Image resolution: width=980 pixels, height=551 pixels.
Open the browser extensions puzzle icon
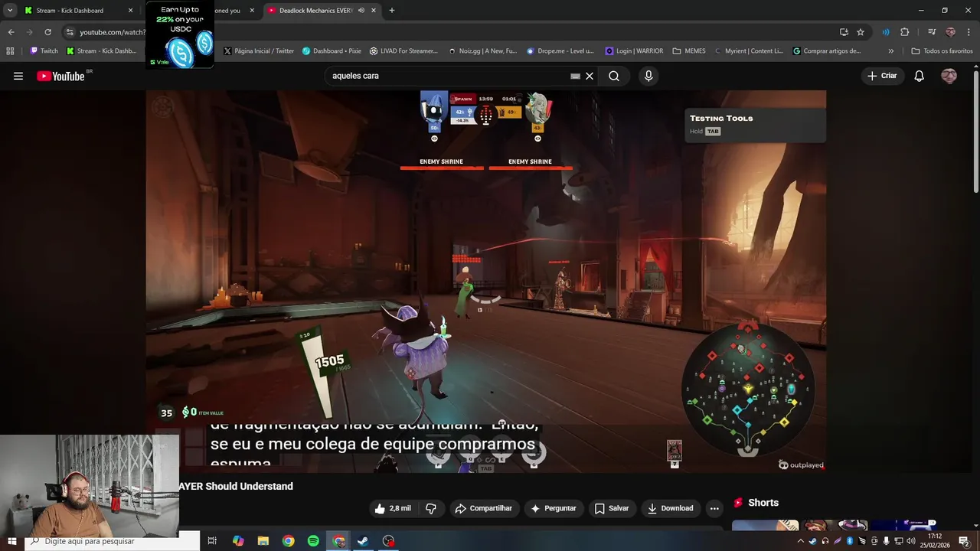[905, 32]
